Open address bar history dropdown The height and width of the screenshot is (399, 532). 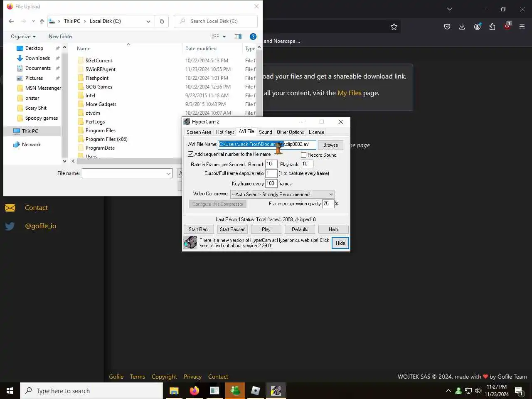[x=148, y=21]
